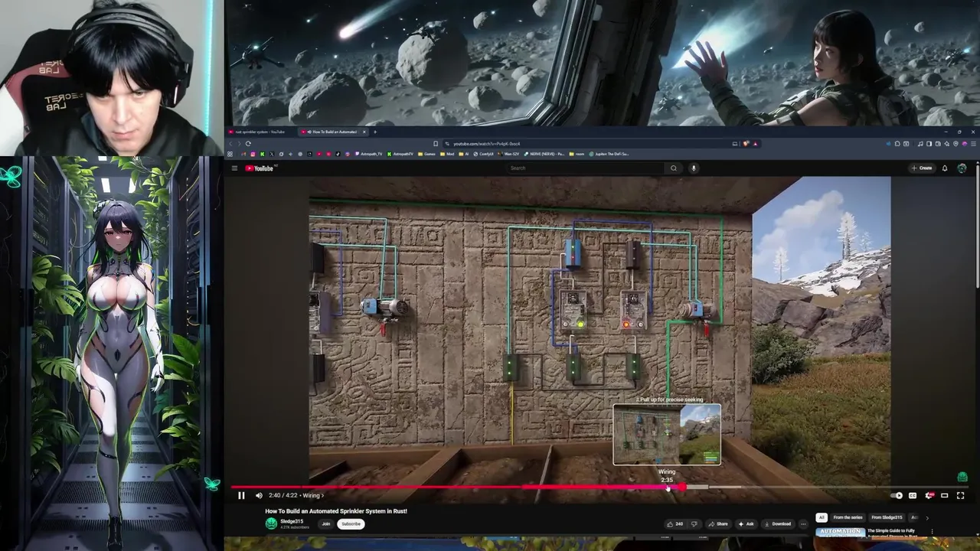
Task: Open the apps grid on the bookmarks bar
Action: tap(230, 154)
